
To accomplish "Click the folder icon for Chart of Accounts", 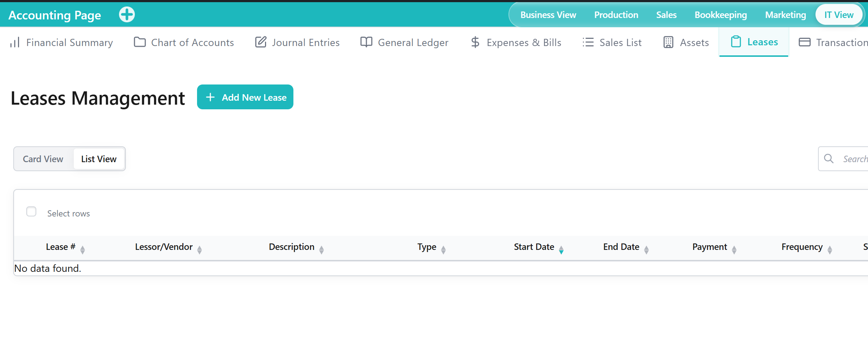I will (140, 42).
